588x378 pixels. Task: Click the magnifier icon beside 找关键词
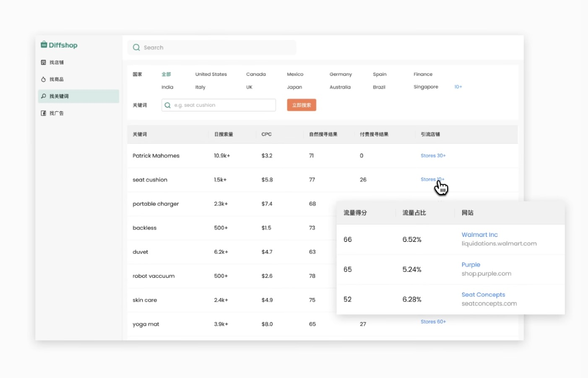pos(43,96)
